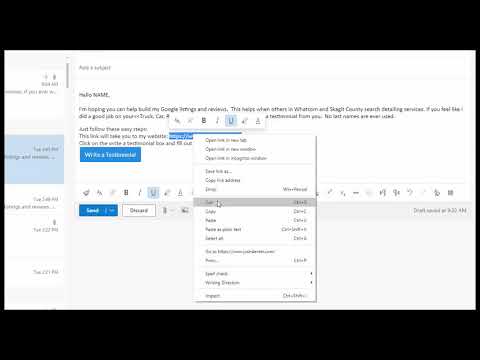Click the Insert pictures inline icon
This screenshot has width=480, height=360.
[x=185, y=210]
